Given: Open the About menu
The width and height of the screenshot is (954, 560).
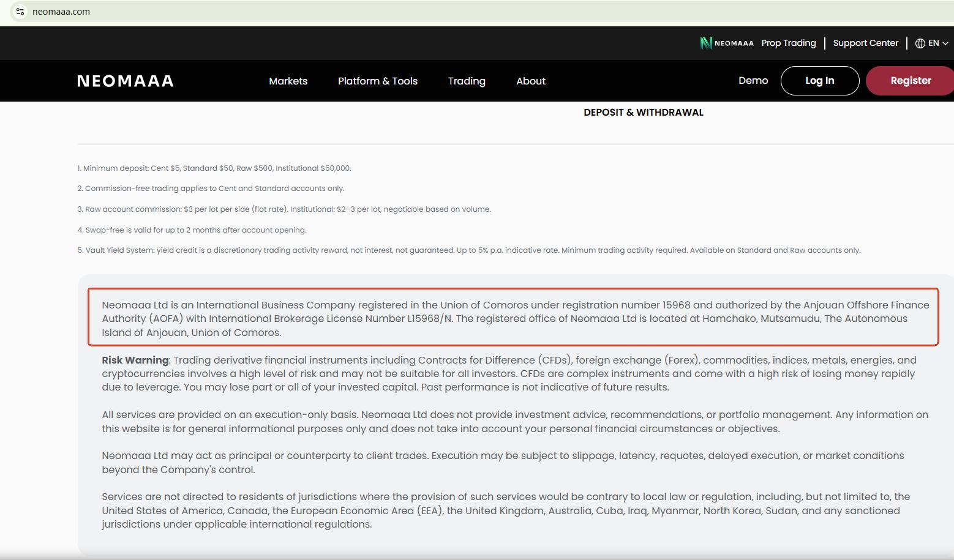Looking at the screenshot, I should point(531,81).
